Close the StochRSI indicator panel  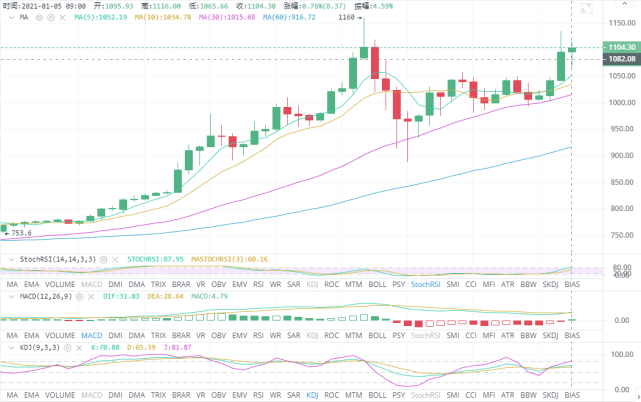click(115, 259)
